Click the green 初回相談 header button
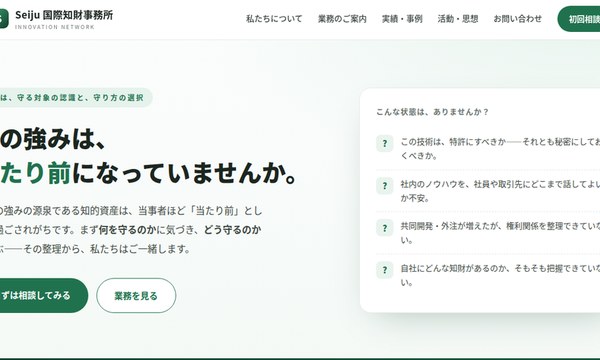The image size is (600, 360). 579,19
